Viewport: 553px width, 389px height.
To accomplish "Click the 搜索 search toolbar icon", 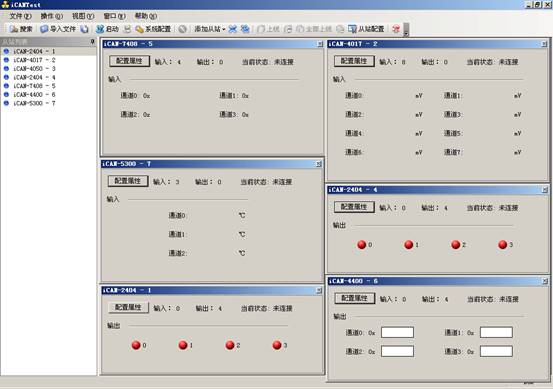I will coord(21,29).
